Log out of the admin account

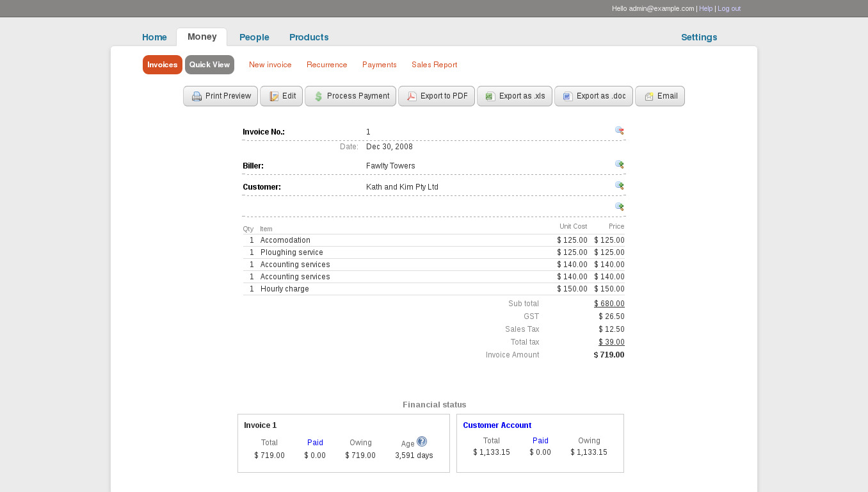tap(728, 8)
